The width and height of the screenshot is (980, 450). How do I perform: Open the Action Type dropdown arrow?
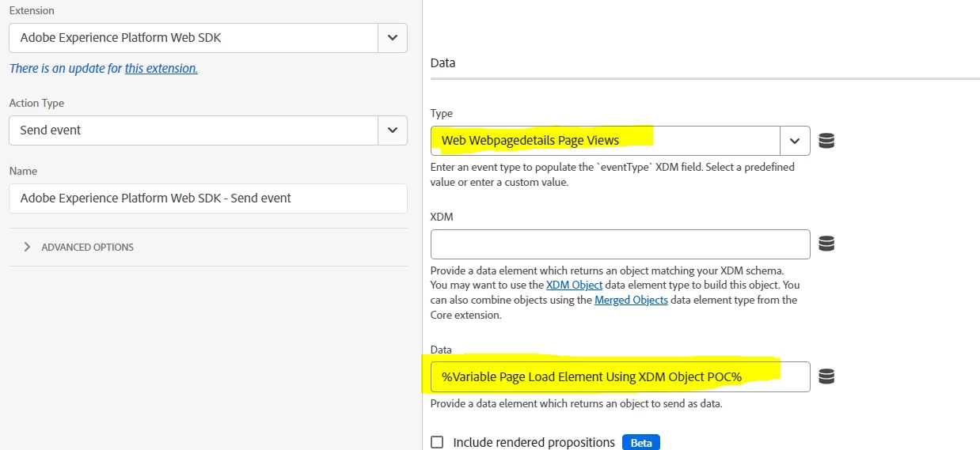click(x=393, y=130)
